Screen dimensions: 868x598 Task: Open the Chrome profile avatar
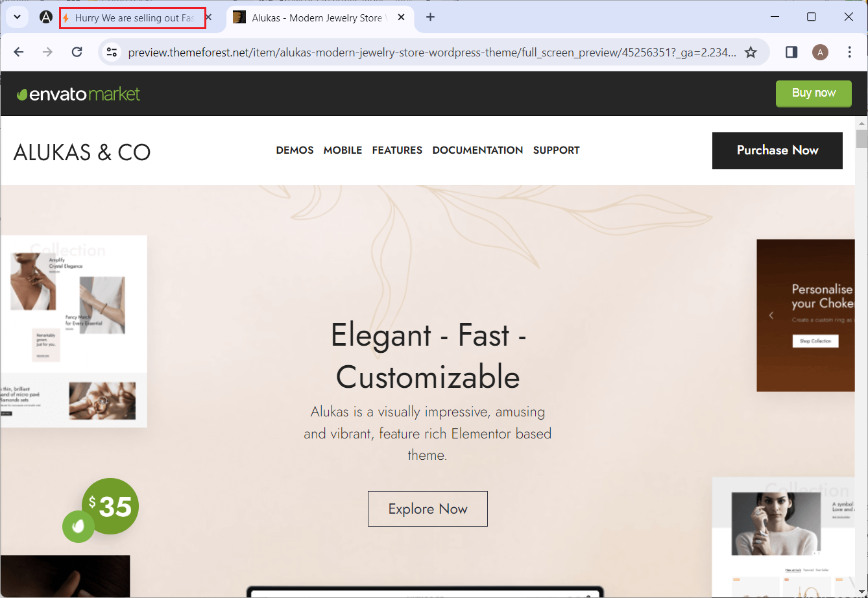(x=820, y=52)
